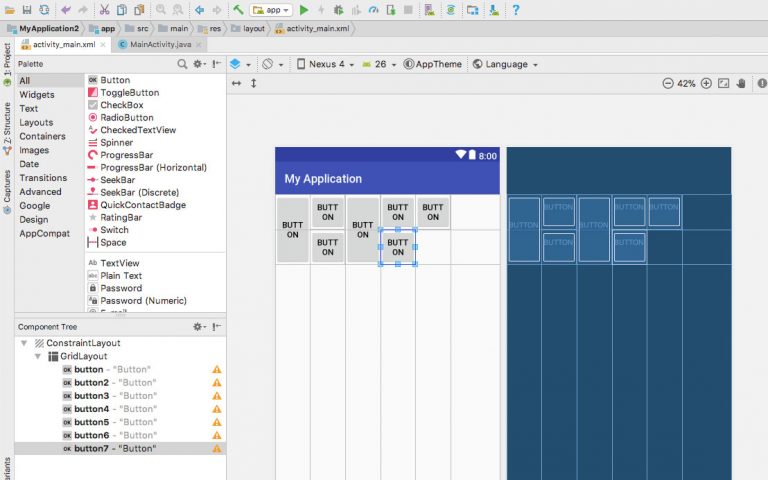Open the Language dropdown

click(505, 64)
